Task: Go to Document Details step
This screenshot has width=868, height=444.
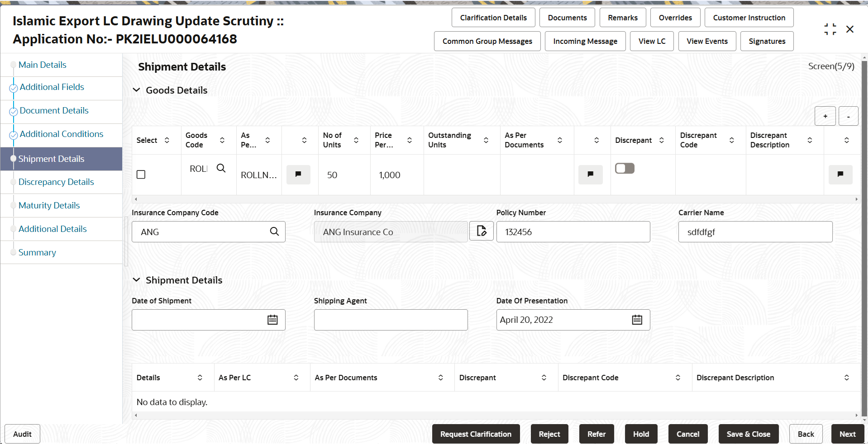Action: [x=54, y=110]
